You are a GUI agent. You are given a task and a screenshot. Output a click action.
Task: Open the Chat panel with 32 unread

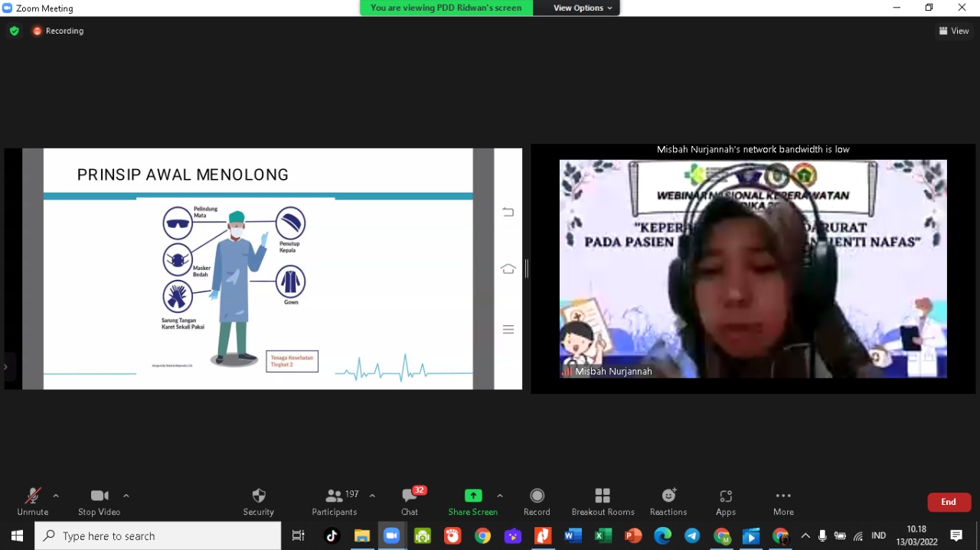pyautogui.click(x=410, y=501)
